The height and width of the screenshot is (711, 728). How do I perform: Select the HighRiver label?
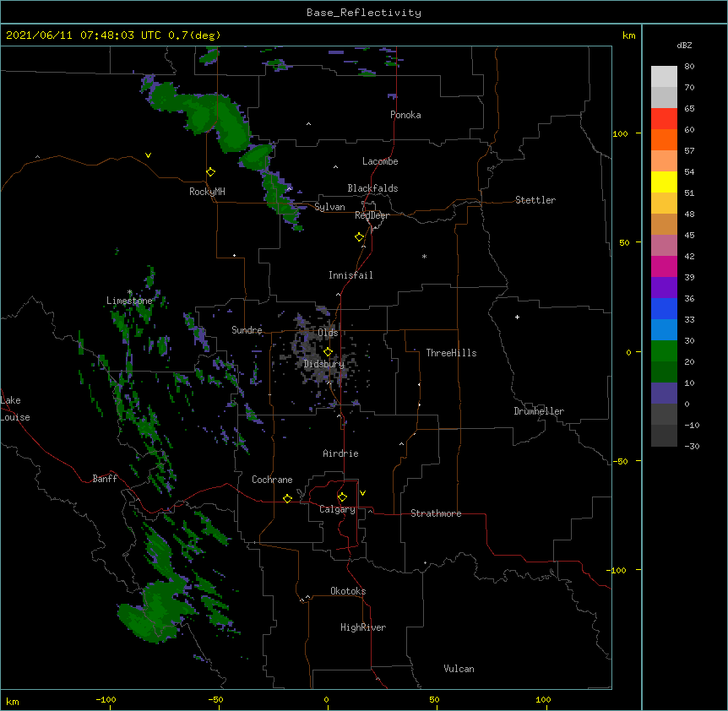tap(363, 627)
